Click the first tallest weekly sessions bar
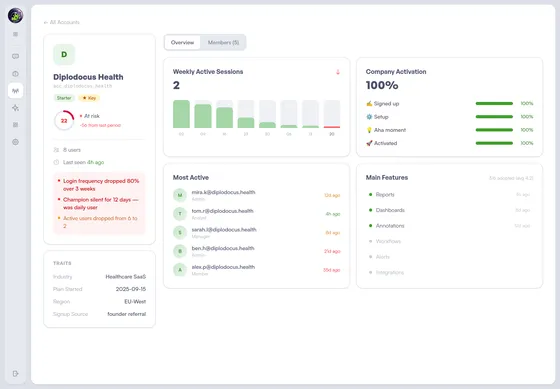Viewport: 560px width, 389px height. (181, 114)
